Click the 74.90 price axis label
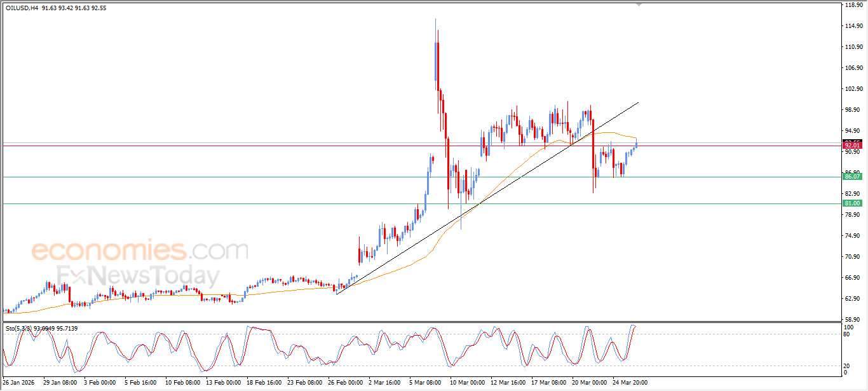This screenshot has width=868, height=391. point(853,236)
